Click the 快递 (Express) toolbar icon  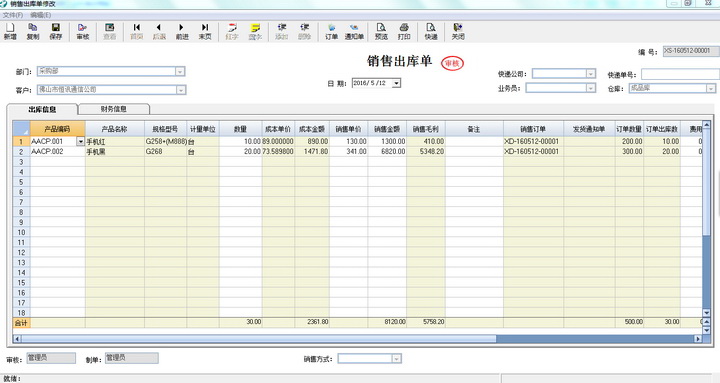[431, 31]
